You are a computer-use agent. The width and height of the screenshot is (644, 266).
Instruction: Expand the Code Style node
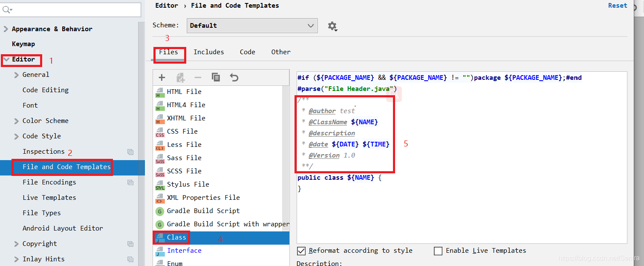tap(16, 136)
